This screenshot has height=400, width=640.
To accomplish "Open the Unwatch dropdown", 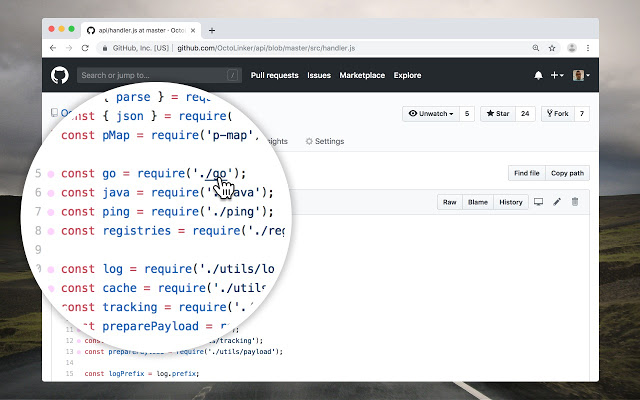I will [x=431, y=113].
